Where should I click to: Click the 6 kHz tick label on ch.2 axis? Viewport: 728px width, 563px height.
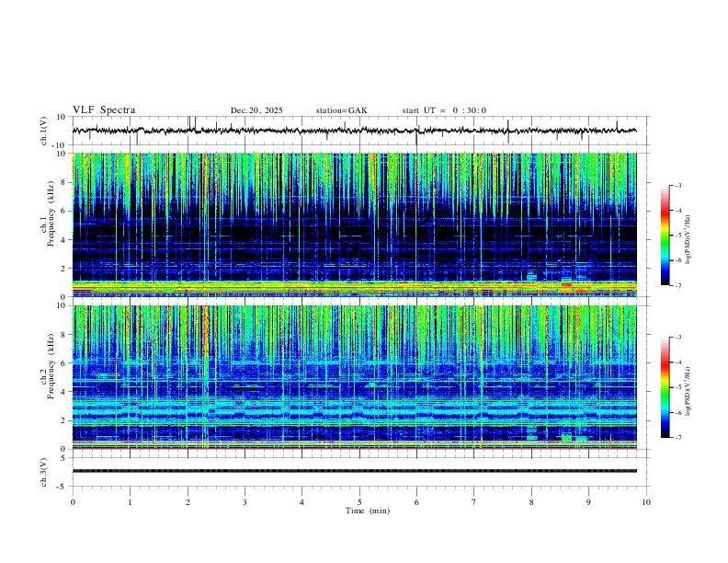(63, 363)
